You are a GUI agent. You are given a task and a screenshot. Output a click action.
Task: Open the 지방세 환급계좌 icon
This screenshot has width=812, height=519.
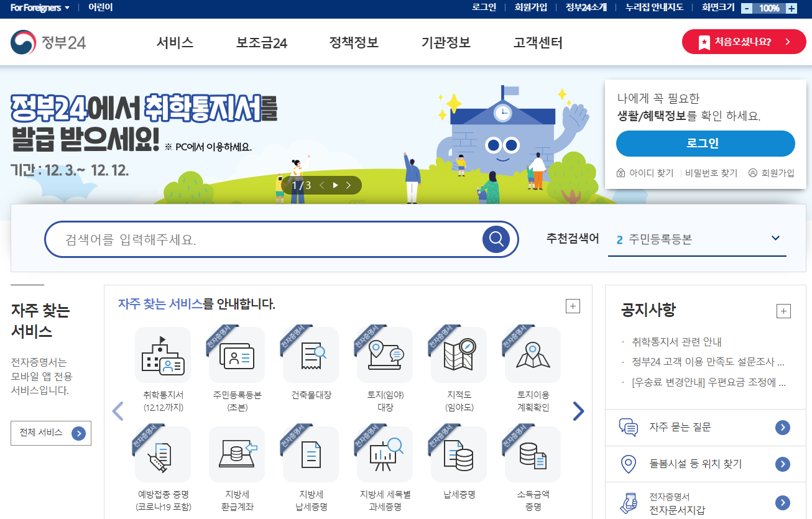[237, 454]
